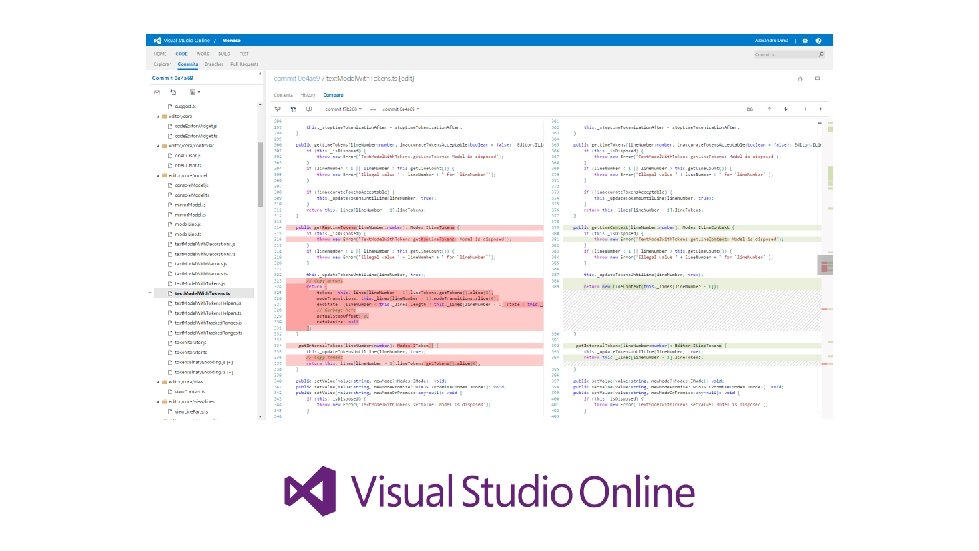Toggle the second diff view mode icon
The image size is (979, 551).
coord(293,109)
